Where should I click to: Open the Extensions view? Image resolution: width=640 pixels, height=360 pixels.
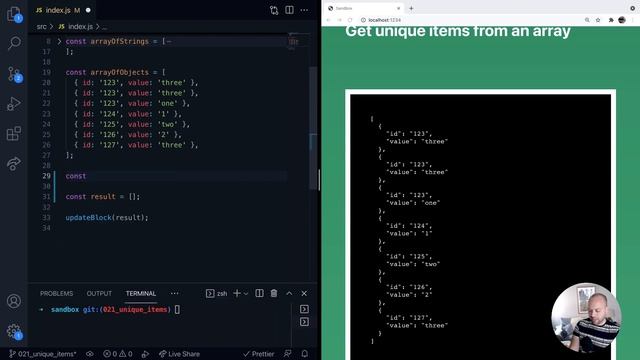tap(14, 133)
